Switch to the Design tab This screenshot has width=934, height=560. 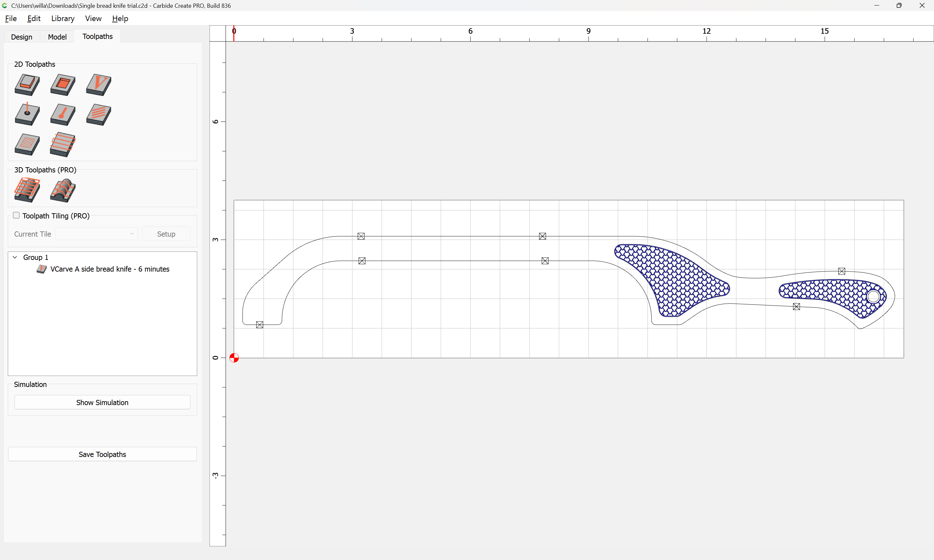(21, 37)
